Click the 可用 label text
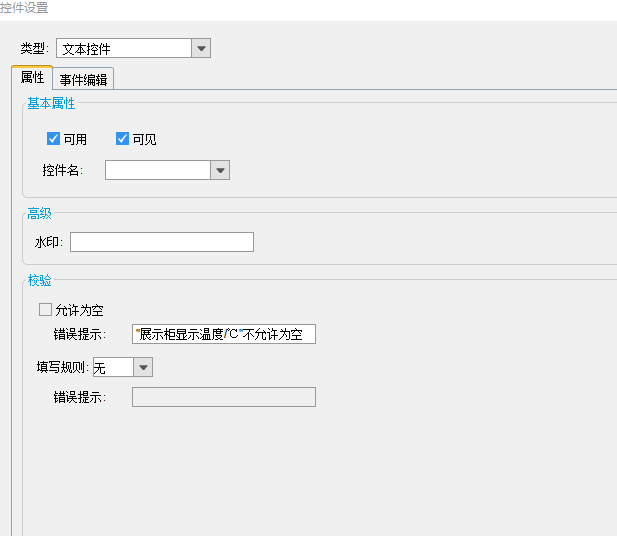The height and width of the screenshot is (536, 617). point(75,139)
